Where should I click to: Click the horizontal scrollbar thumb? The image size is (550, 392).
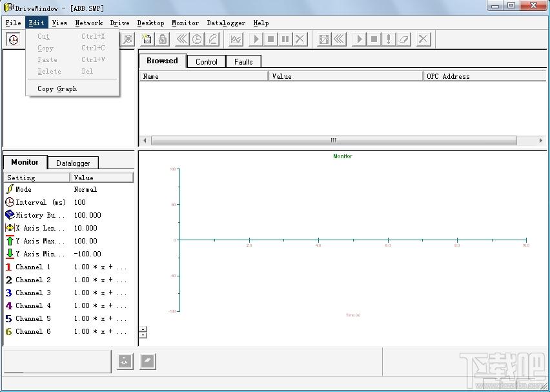[334, 140]
